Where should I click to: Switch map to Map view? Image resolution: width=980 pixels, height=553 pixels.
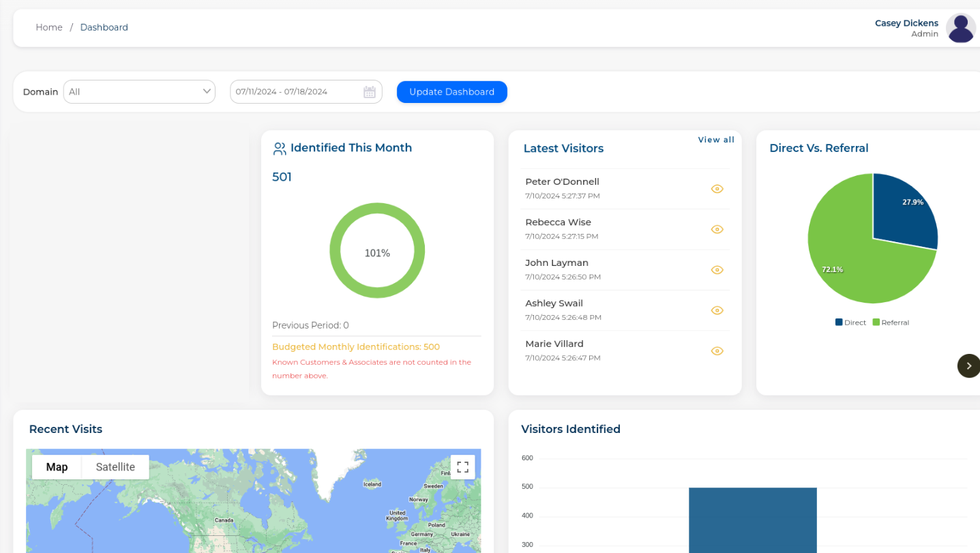pyautogui.click(x=57, y=467)
